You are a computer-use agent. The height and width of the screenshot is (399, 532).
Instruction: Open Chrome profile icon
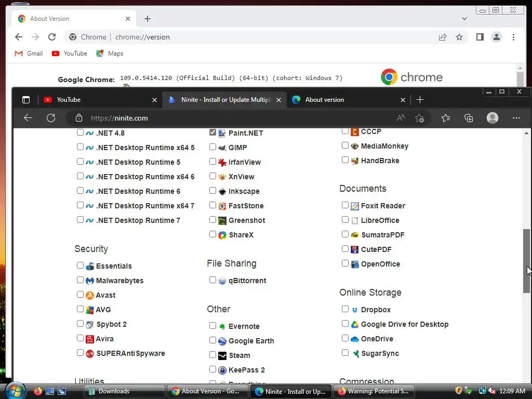(496, 37)
